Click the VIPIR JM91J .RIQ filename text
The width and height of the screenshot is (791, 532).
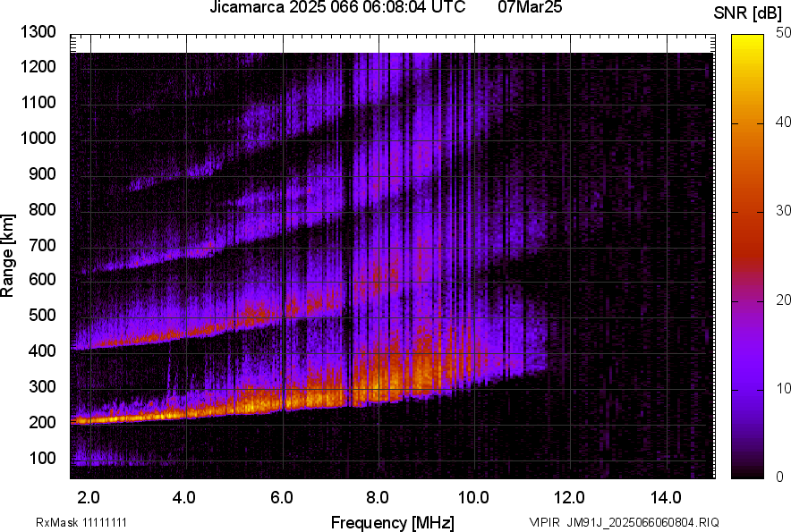click(x=623, y=522)
